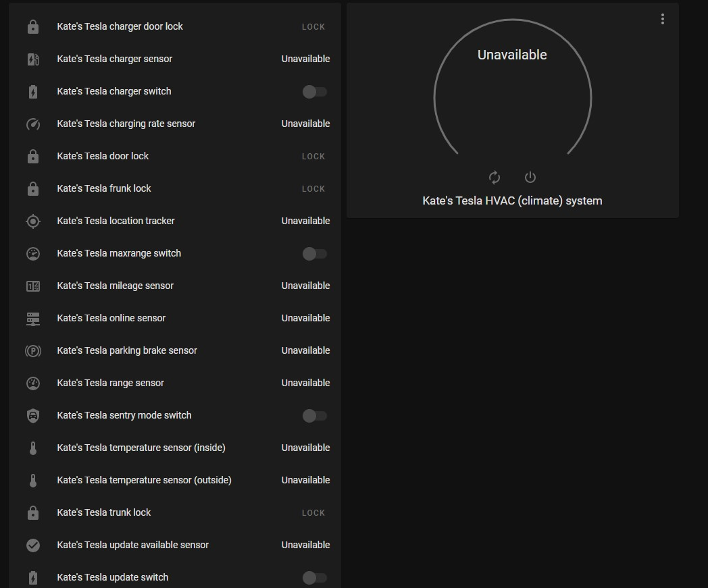Click the mileage sensor counter icon
This screenshot has height=588, width=708.
pyautogui.click(x=33, y=286)
